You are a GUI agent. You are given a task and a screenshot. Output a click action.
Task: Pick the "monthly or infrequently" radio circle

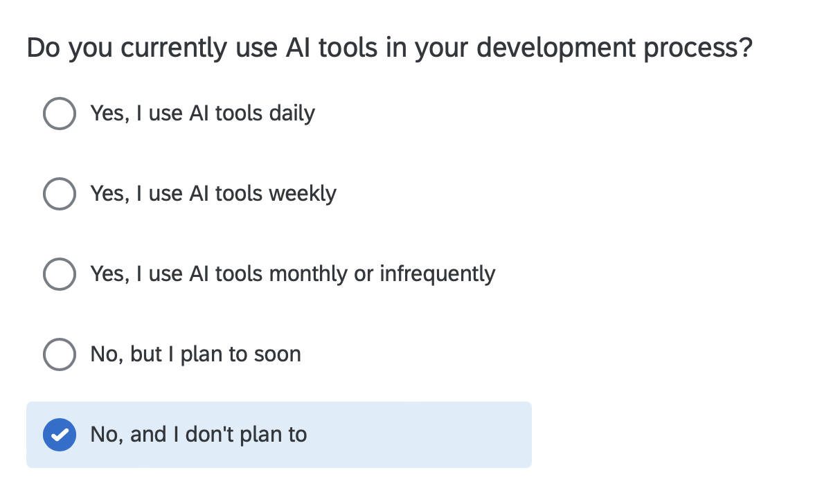click(60, 274)
